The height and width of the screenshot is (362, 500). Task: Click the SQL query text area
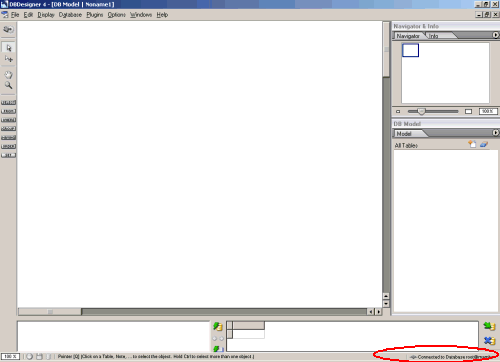click(x=113, y=336)
